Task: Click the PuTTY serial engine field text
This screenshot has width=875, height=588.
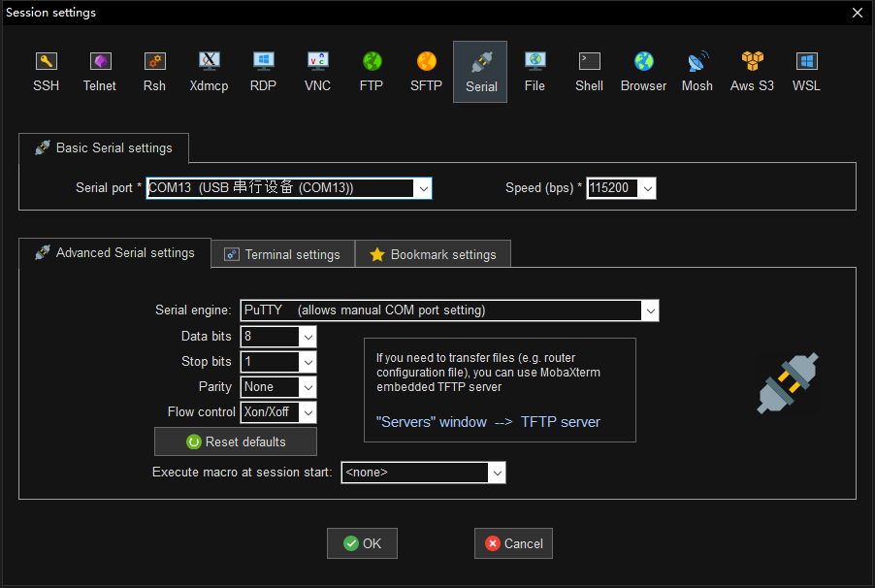Action: click(x=365, y=310)
